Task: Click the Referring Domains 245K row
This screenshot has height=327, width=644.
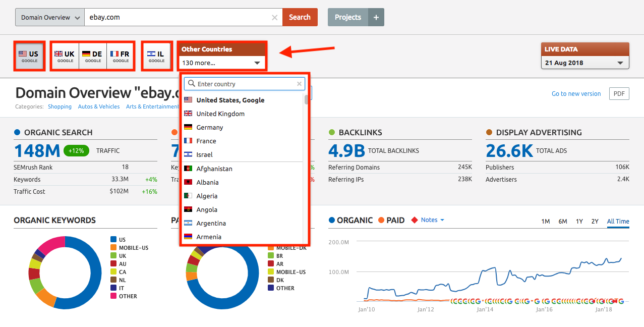Action: 400,167
